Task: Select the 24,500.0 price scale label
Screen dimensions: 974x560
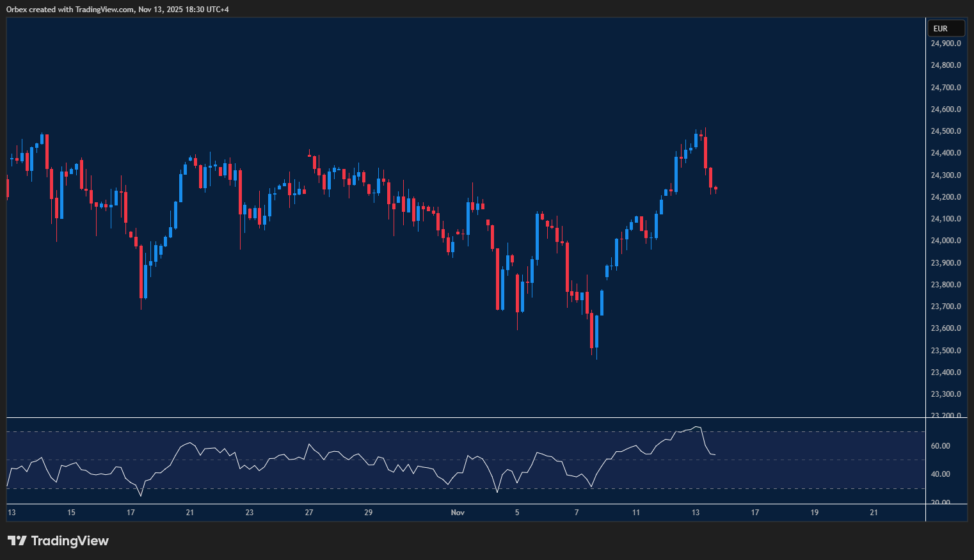Action: point(945,131)
